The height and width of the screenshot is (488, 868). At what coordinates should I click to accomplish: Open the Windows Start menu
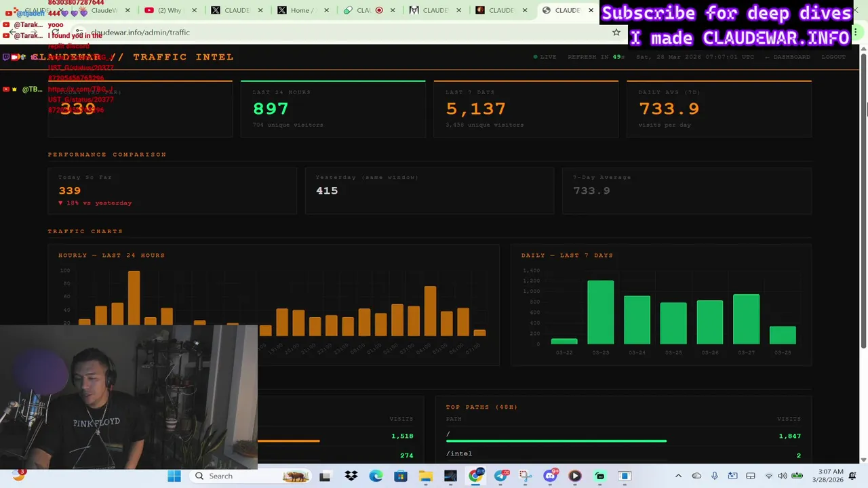pyautogui.click(x=174, y=476)
